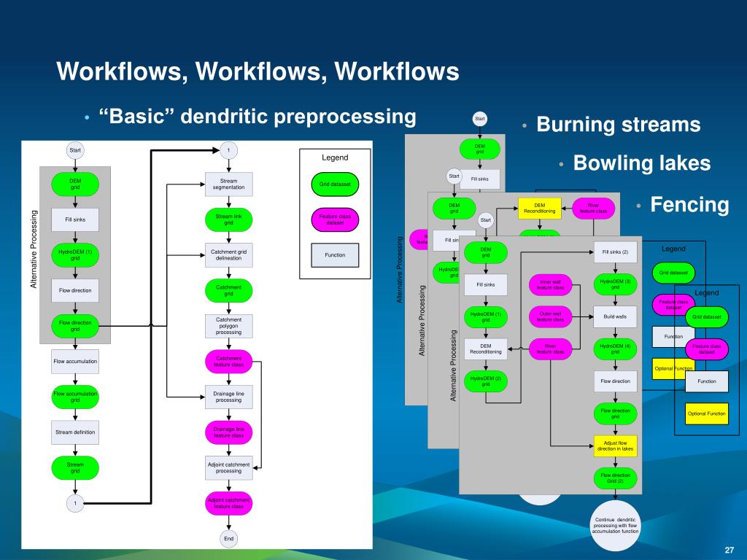Click the Adjoint catchment processing box

coord(228,467)
